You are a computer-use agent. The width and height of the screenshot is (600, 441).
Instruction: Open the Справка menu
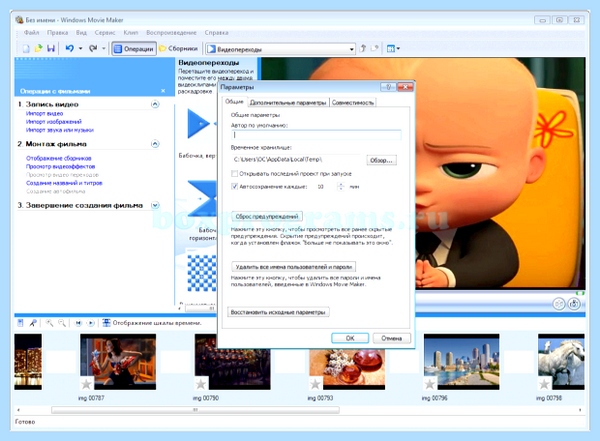216,33
